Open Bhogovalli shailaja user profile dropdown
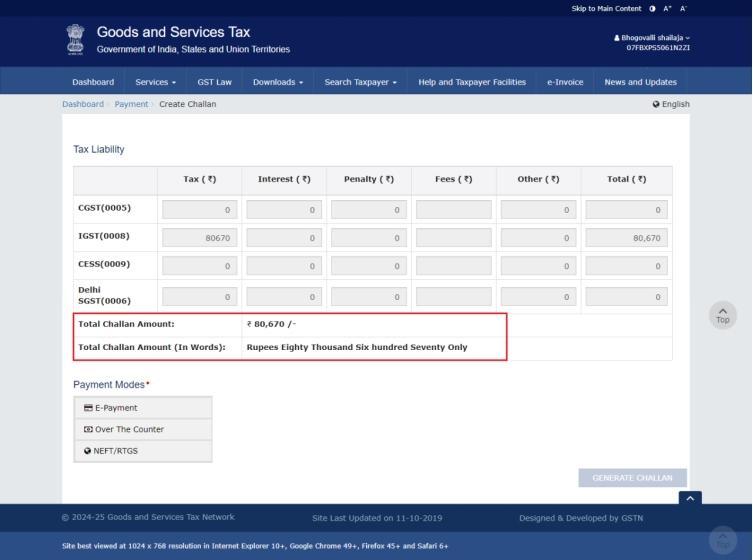Viewport: 753px width, 560px height. pyautogui.click(x=652, y=37)
